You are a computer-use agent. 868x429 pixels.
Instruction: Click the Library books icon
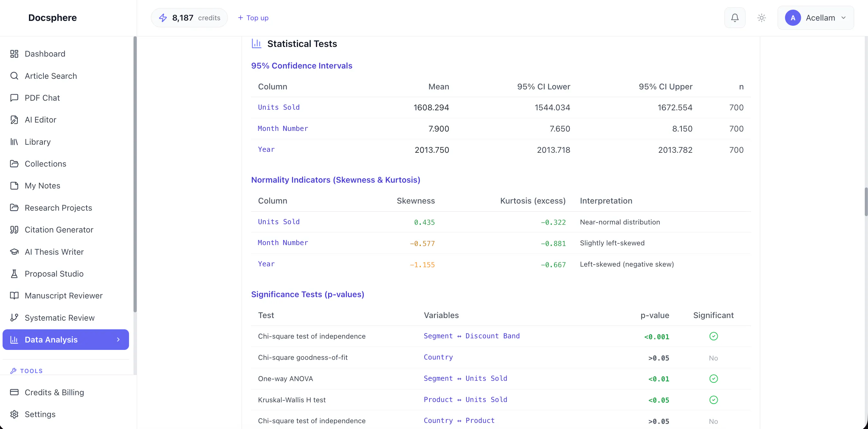pyautogui.click(x=14, y=142)
